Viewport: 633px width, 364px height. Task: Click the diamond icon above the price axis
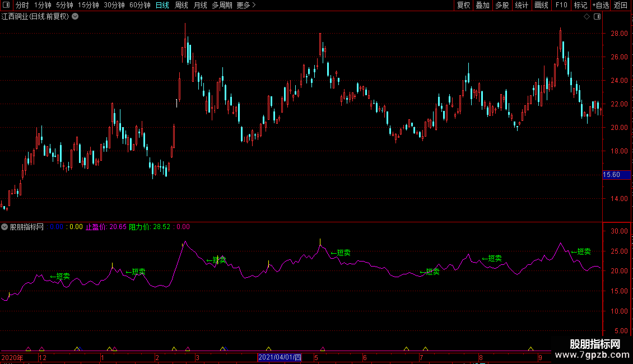pos(587,17)
